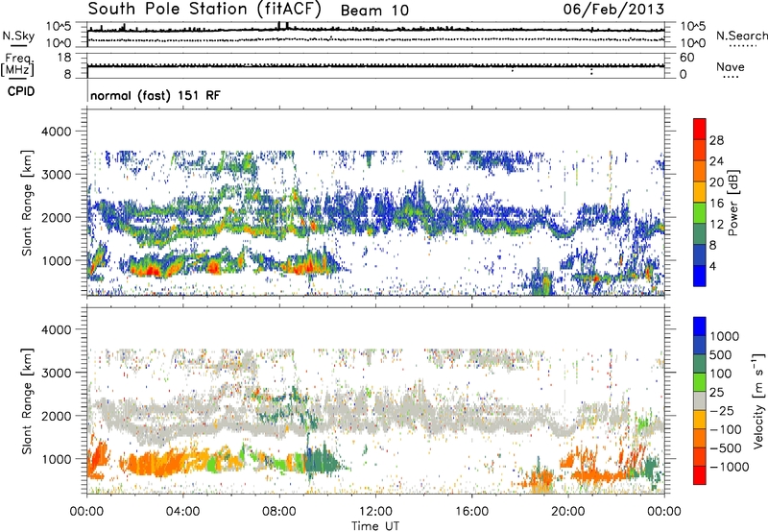768x532 pixels.
Task: Click the 25 label on Velocity colorbar
Action: point(716,393)
